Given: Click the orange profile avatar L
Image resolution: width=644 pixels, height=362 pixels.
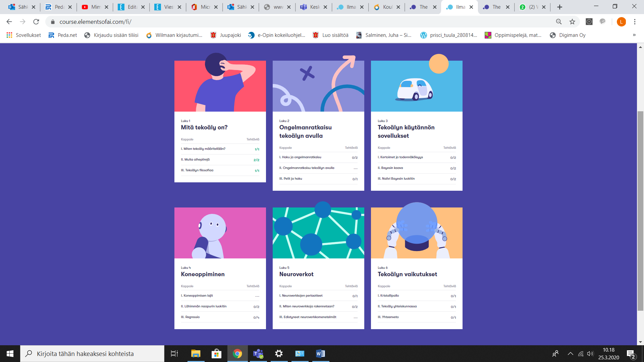Looking at the screenshot, I should (x=621, y=22).
